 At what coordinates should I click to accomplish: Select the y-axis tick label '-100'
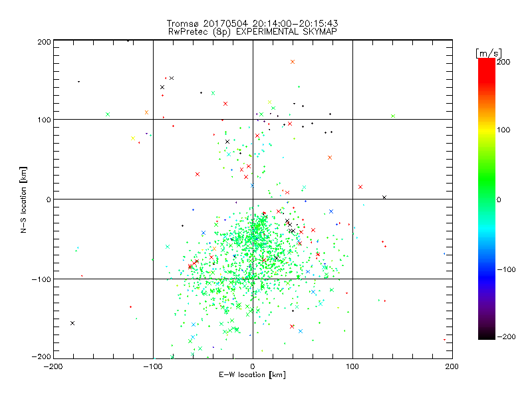pyautogui.click(x=41, y=279)
